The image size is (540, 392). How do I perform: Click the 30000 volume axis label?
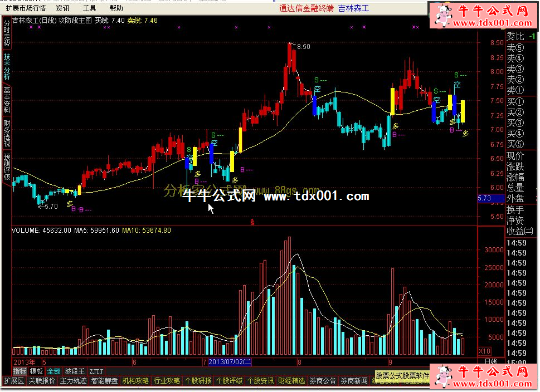coord(494,250)
